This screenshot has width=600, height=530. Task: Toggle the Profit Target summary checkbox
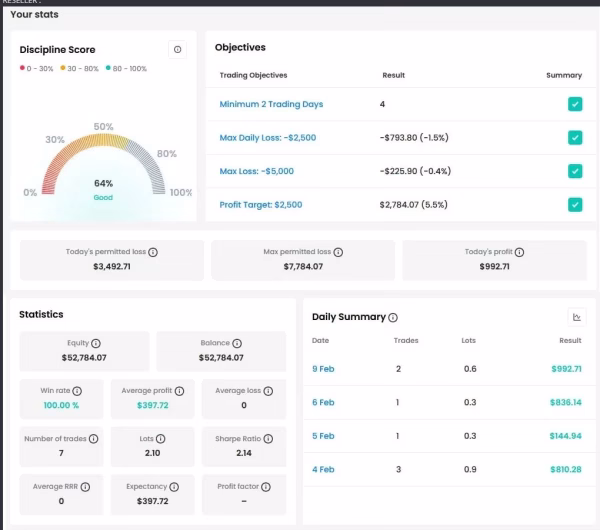[x=575, y=205]
